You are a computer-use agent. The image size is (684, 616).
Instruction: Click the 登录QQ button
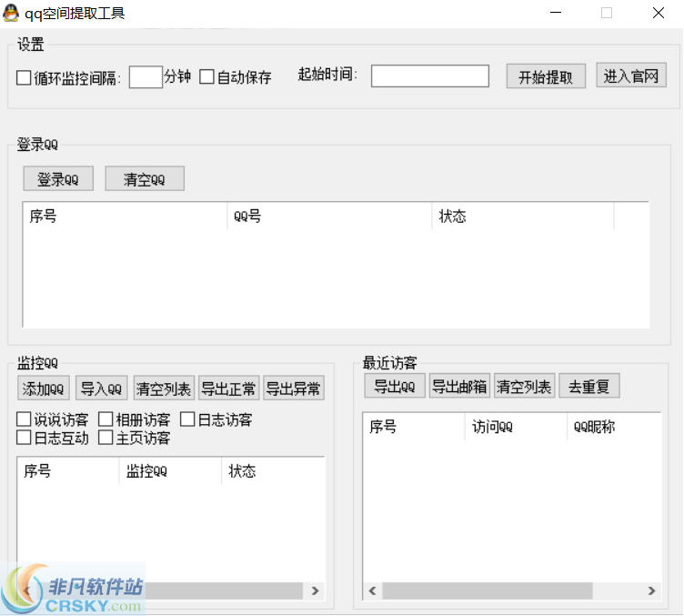tap(58, 178)
